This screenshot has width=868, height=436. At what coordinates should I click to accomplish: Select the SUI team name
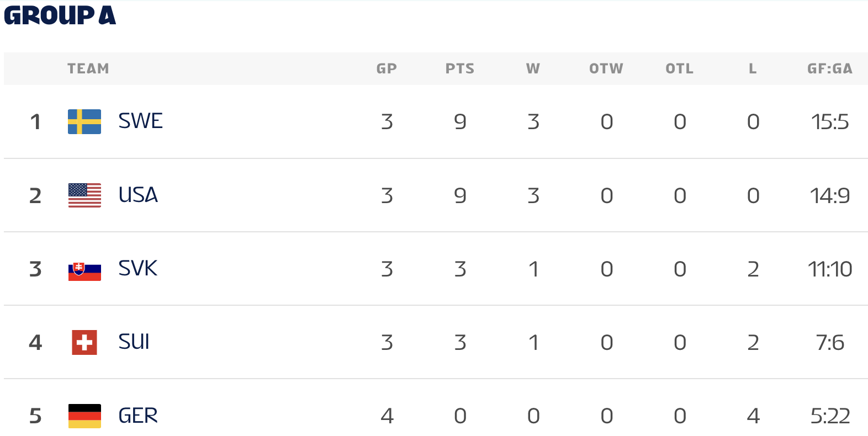134,342
